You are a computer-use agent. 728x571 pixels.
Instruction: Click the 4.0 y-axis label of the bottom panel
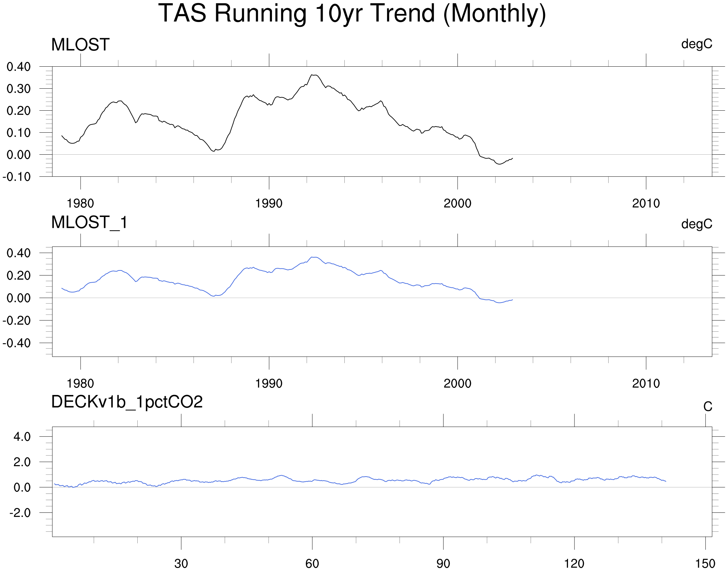(22, 437)
